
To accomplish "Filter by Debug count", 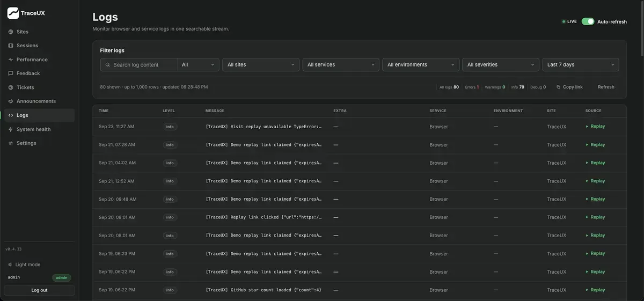I will click(538, 87).
